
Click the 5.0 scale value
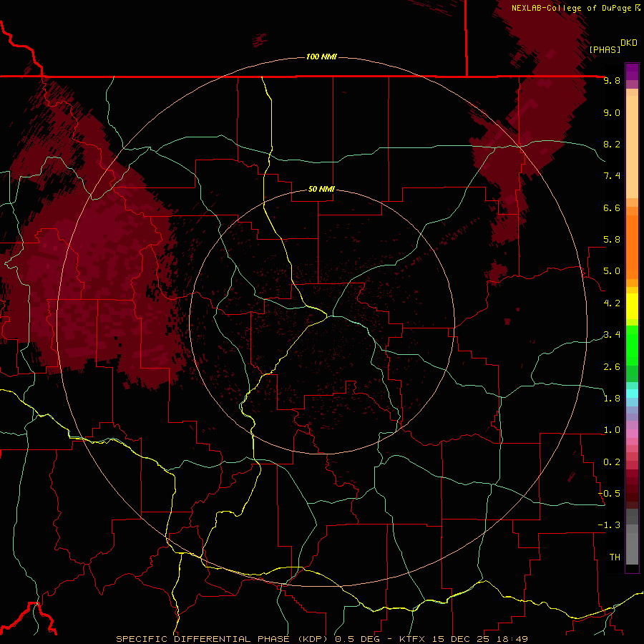point(612,271)
